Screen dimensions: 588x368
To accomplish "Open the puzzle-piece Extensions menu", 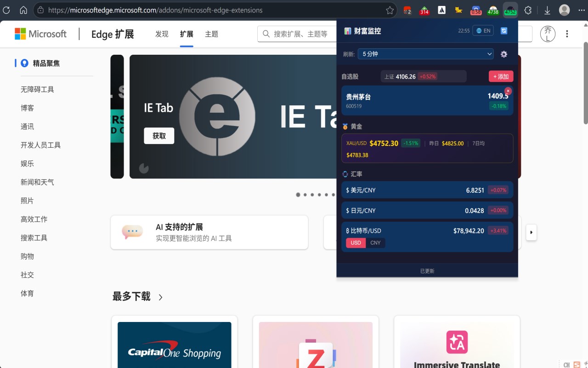I will point(528,10).
